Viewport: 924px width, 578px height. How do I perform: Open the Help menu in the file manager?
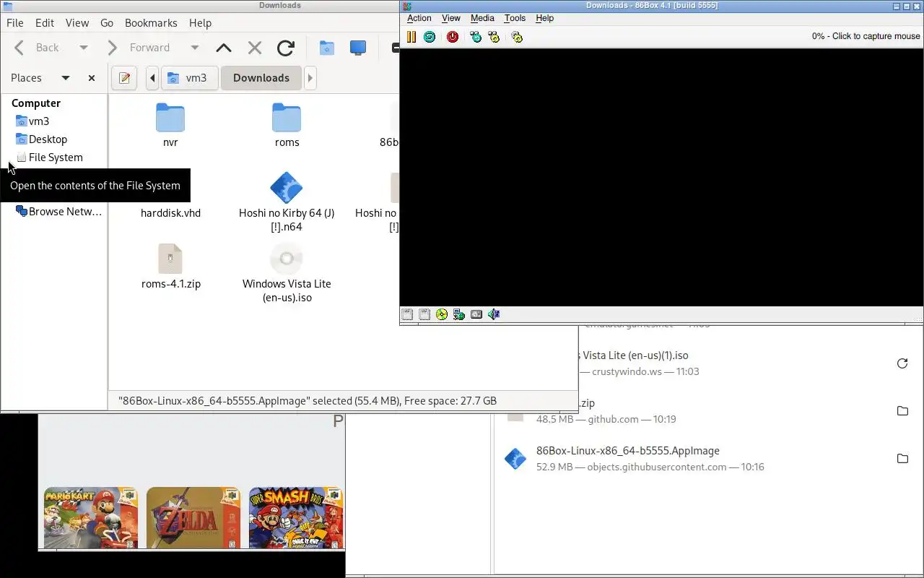[x=200, y=23]
